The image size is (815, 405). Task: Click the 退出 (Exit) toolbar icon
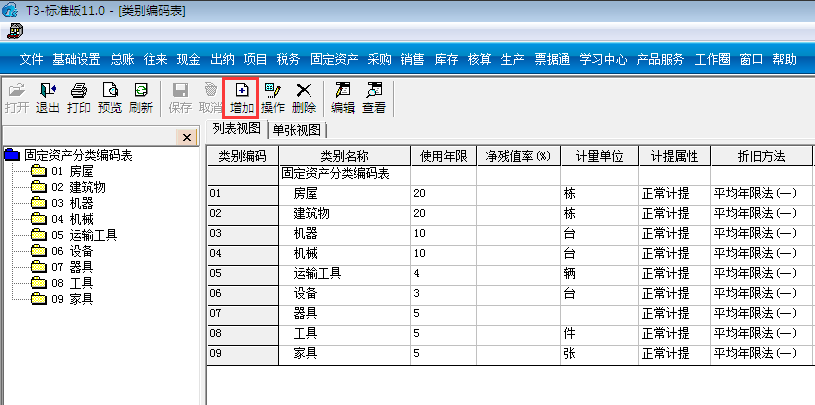(47, 97)
